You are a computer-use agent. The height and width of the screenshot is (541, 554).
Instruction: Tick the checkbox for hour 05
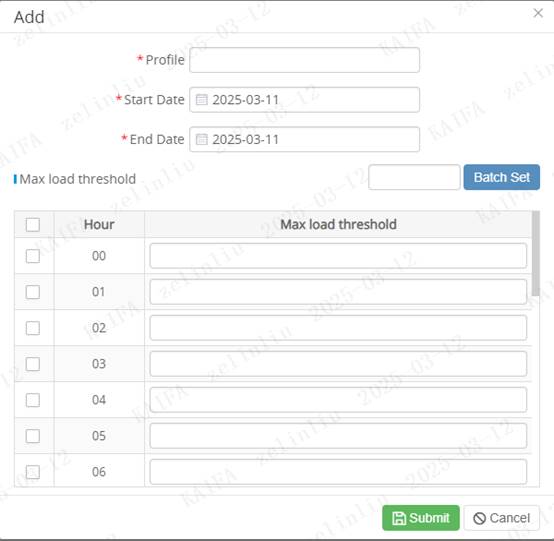(33, 436)
